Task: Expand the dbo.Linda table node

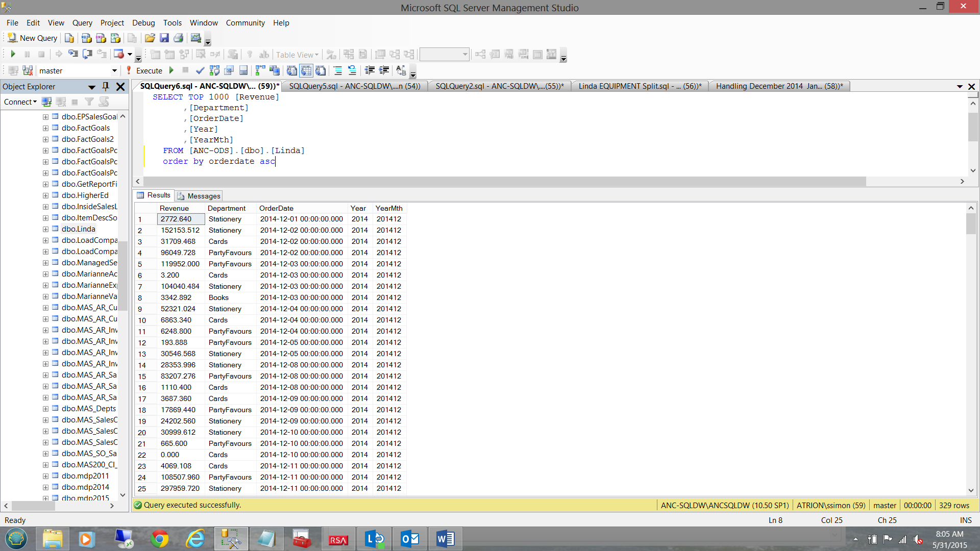Action: [x=45, y=229]
